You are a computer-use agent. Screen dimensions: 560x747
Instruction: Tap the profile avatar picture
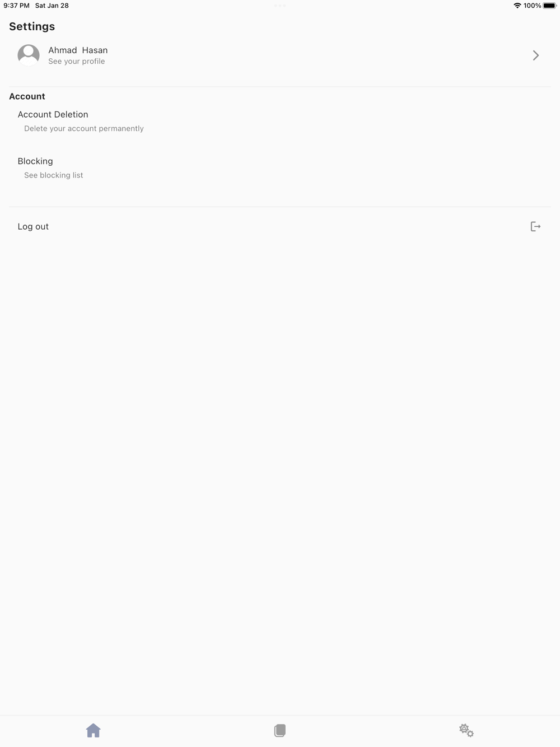(x=29, y=55)
